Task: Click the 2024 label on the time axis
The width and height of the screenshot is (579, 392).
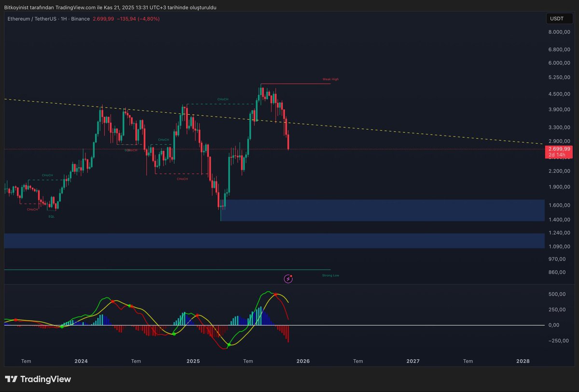Action: [x=81, y=361]
